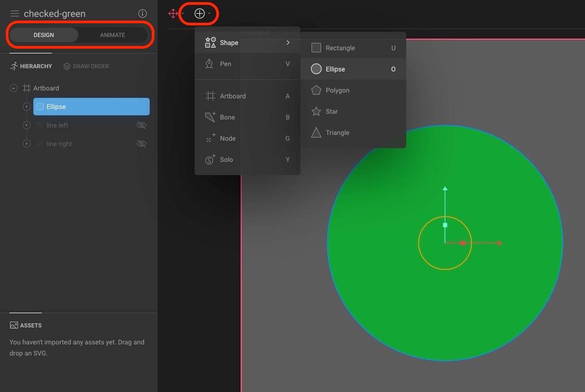Choose Pen from the create menu
The height and width of the screenshot is (392, 585).
(x=248, y=64)
